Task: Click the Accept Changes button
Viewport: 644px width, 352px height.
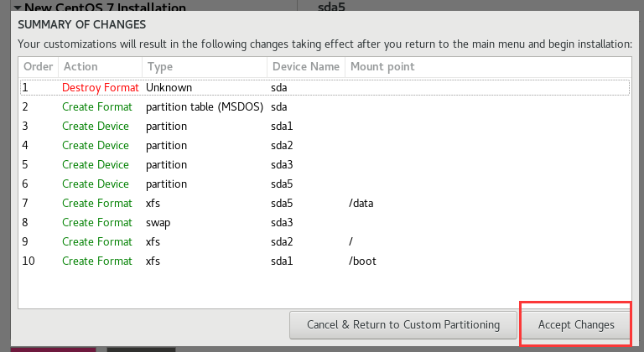Action: tap(575, 324)
